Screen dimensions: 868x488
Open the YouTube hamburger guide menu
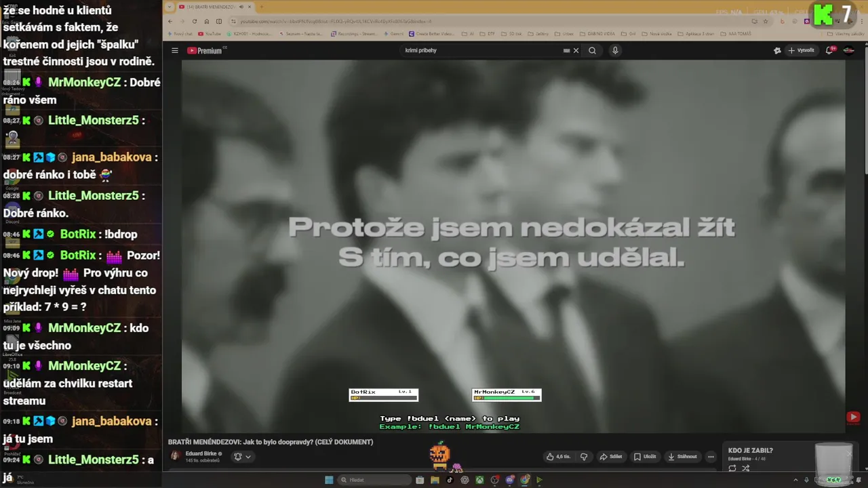click(174, 50)
